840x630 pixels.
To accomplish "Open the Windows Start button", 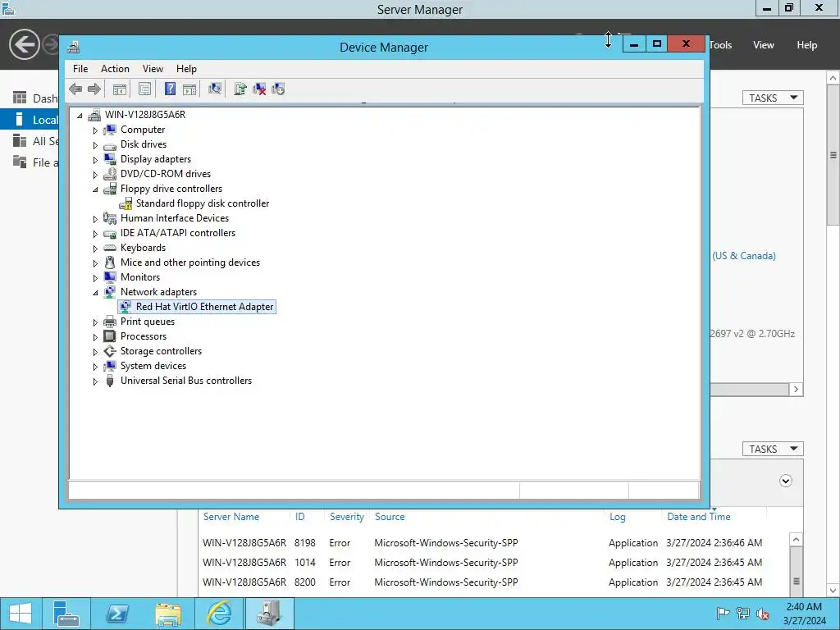I will click(x=21, y=614).
